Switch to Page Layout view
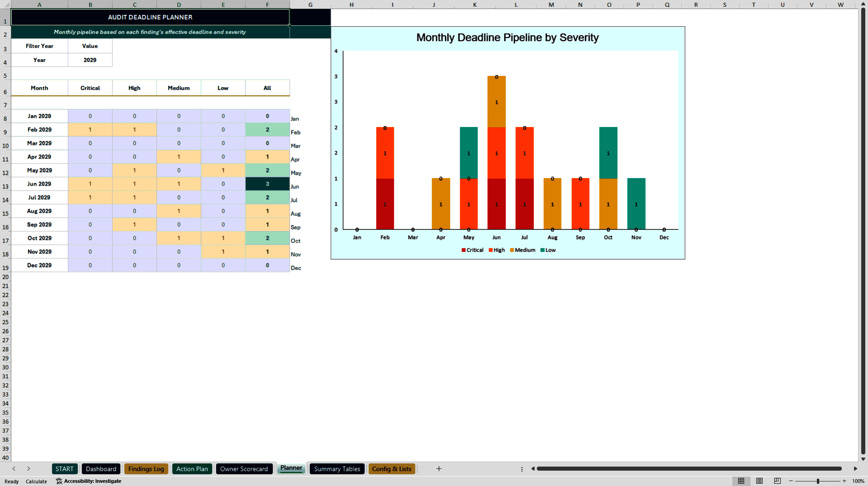Image resolution: width=868 pixels, height=486 pixels. (x=759, y=481)
